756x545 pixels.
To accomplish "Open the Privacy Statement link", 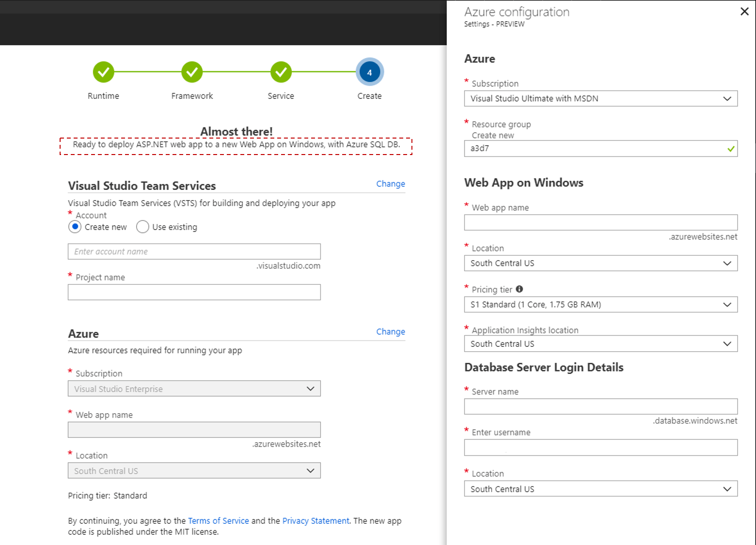I will click(315, 521).
